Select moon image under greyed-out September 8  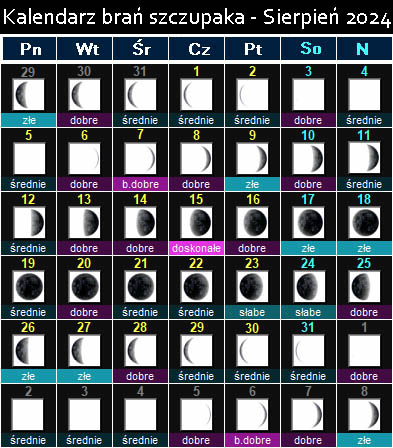[364, 415]
